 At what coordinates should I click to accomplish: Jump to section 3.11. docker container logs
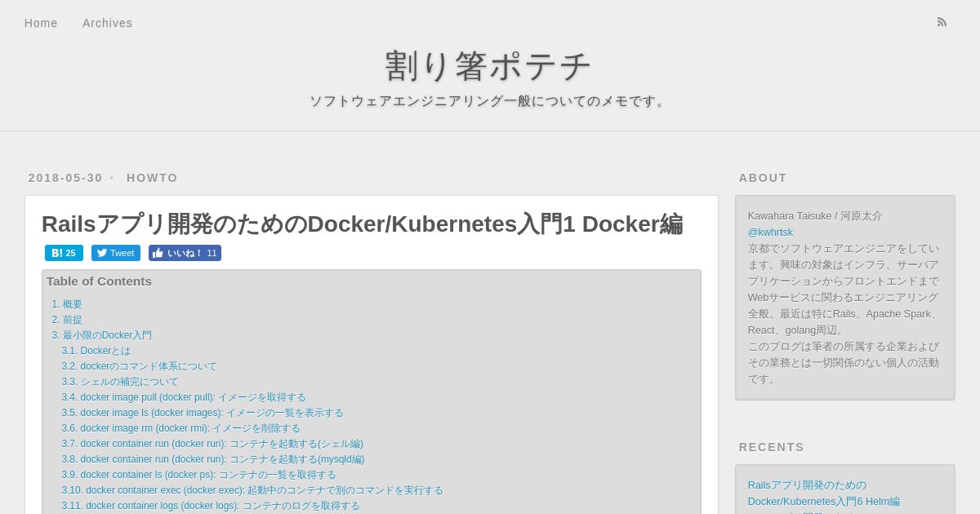pyautogui.click(x=211, y=506)
